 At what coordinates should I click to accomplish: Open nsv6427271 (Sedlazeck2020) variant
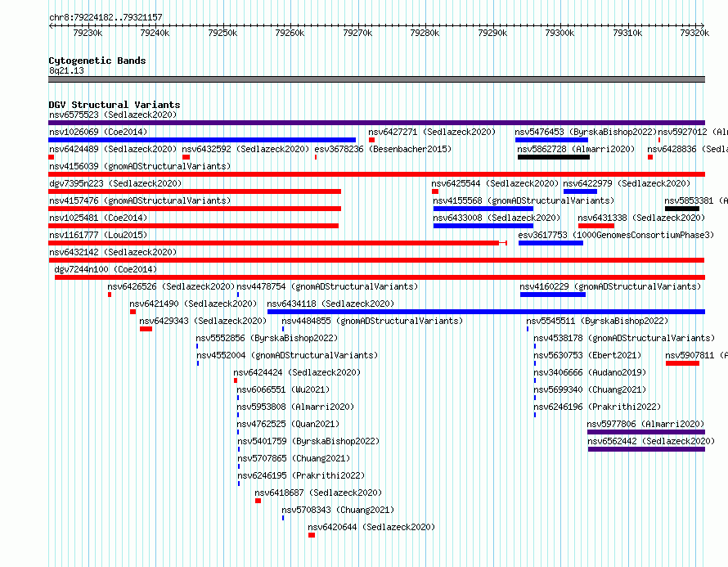[x=432, y=132]
